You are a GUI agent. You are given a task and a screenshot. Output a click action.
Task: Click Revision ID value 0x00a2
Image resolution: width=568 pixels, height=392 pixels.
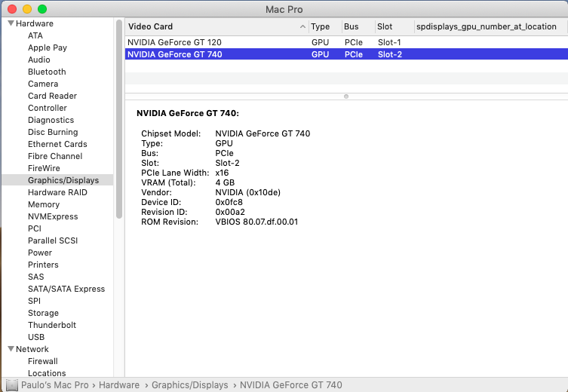[x=230, y=212]
